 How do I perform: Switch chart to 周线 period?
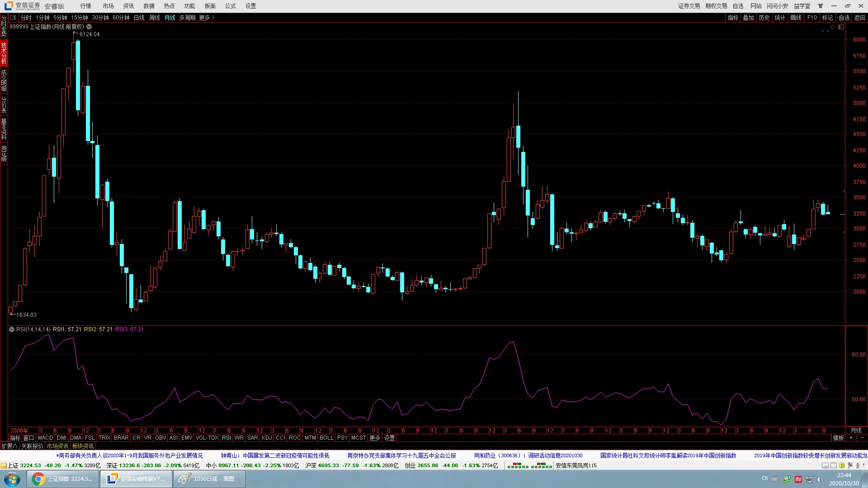155,18
